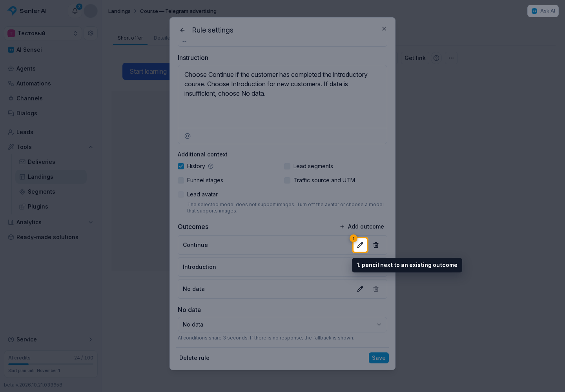Click the help icon beside Get link
Viewport: 565px width, 392px height.
436,58
